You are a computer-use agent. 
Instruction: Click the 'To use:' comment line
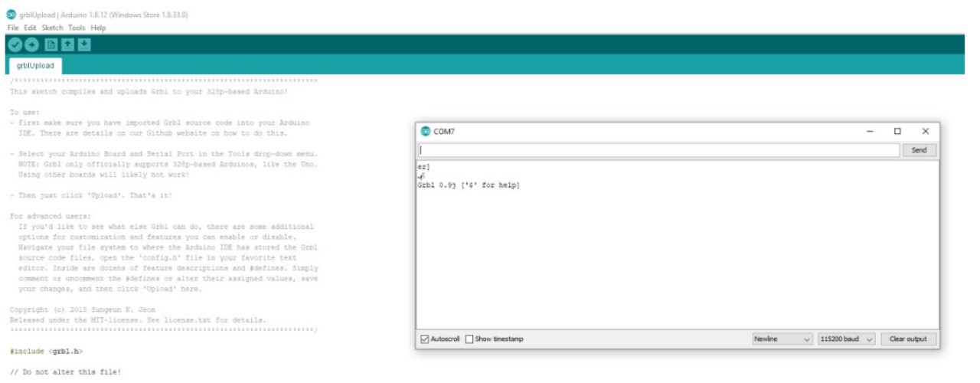[x=24, y=112]
